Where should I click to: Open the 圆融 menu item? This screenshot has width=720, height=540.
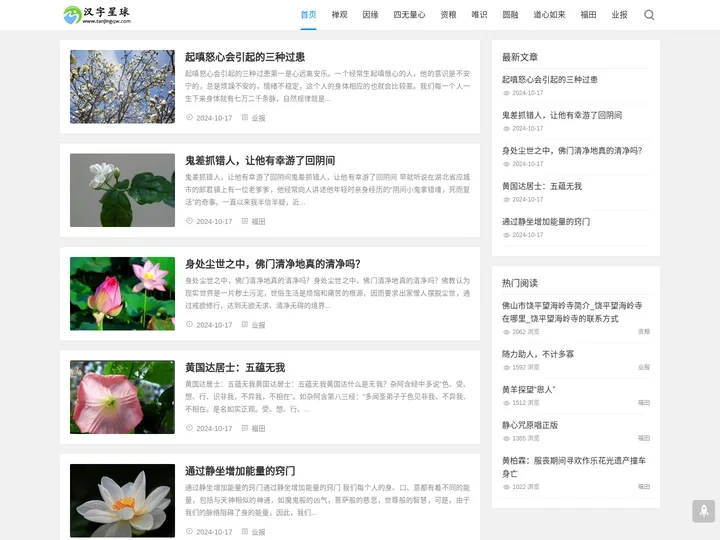pyautogui.click(x=510, y=15)
